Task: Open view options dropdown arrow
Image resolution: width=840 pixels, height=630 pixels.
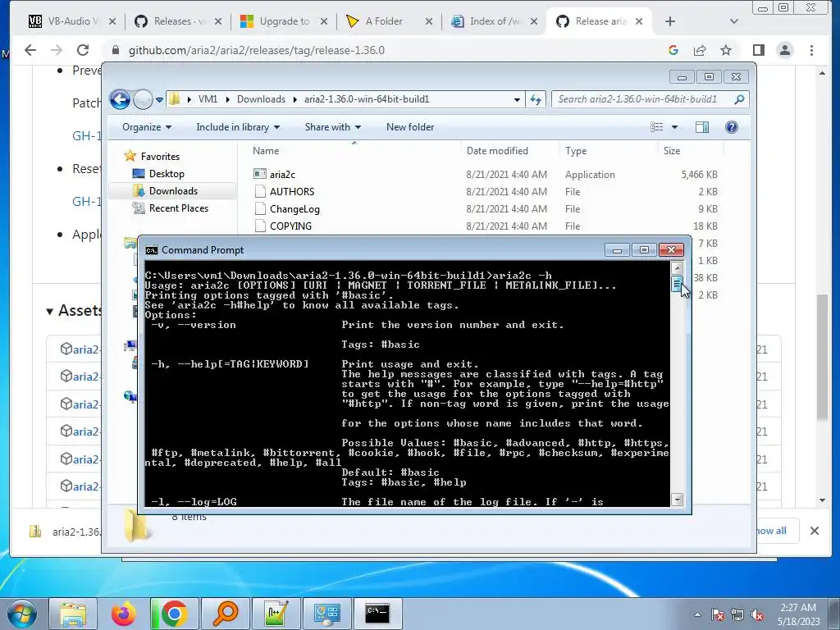Action: point(674,127)
